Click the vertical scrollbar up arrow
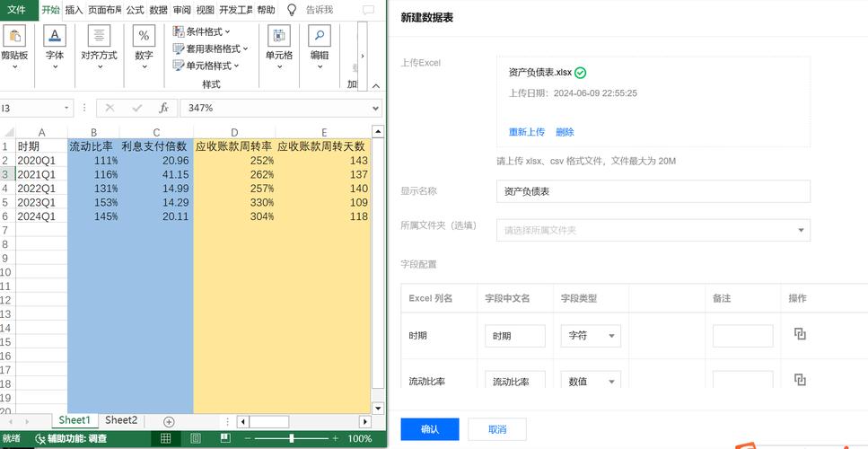 tap(378, 132)
